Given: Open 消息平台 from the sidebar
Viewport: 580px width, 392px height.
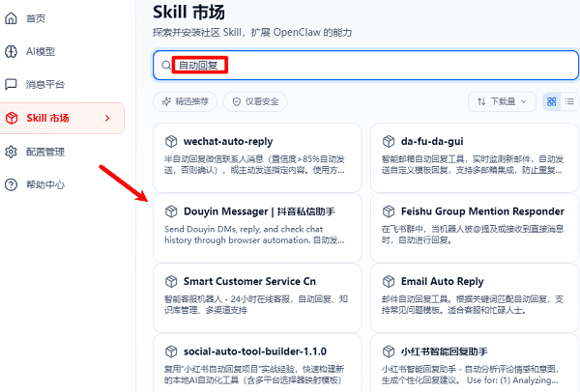Looking at the screenshot, I should point(46,84).
